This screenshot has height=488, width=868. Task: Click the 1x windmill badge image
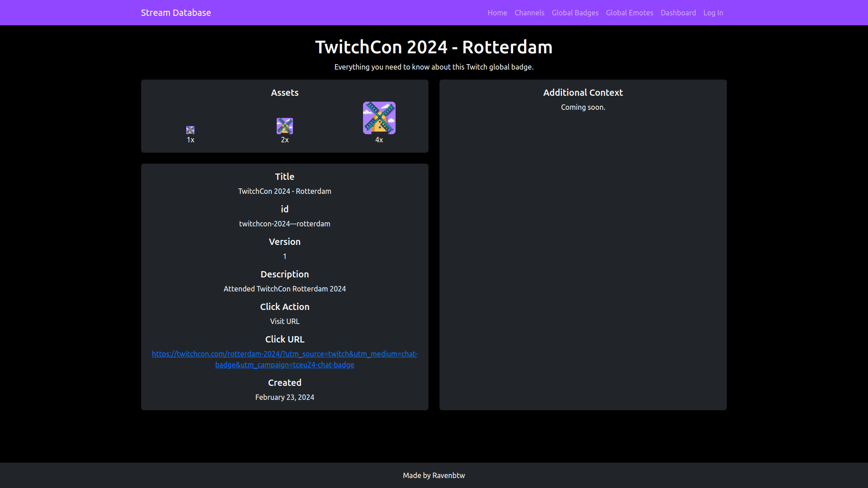(x=190, y=130)
